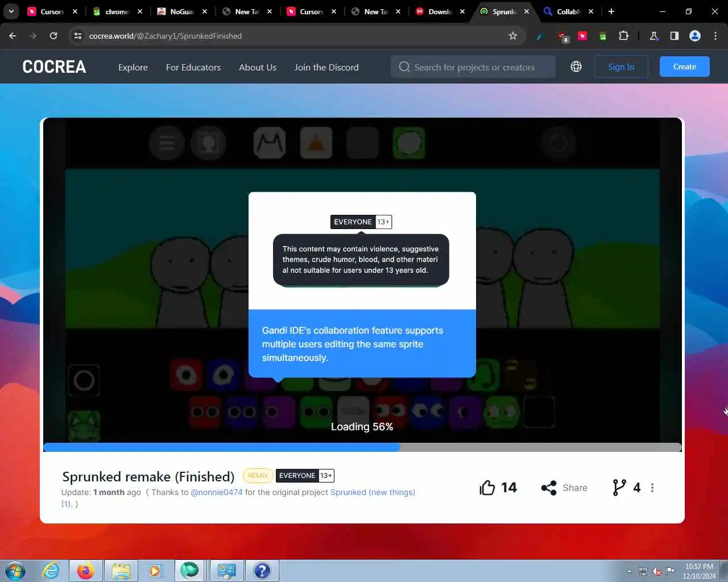Open the Chrome three-dot menu

tap(715, 36)
